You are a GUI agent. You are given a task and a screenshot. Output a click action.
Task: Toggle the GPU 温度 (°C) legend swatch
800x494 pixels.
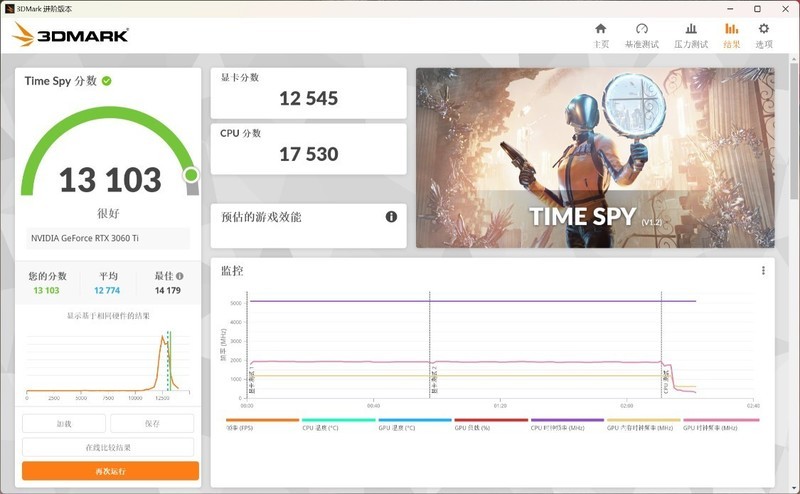[415, 420]
